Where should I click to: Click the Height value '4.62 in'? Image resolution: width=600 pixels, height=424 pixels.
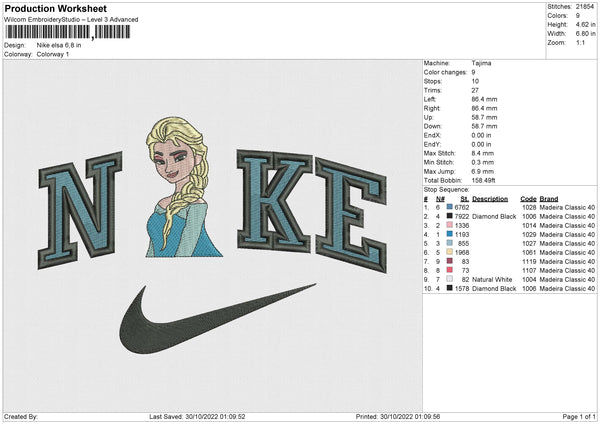click(585, 24)
